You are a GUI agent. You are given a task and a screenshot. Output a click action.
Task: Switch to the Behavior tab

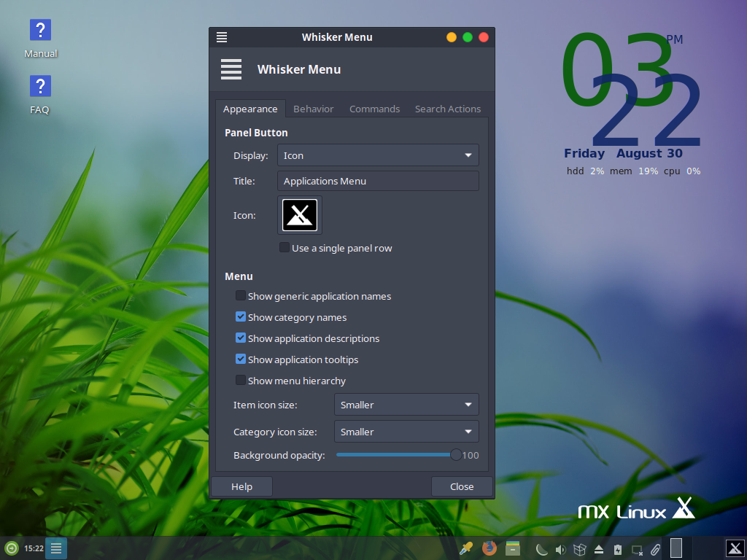coord(314,109)
